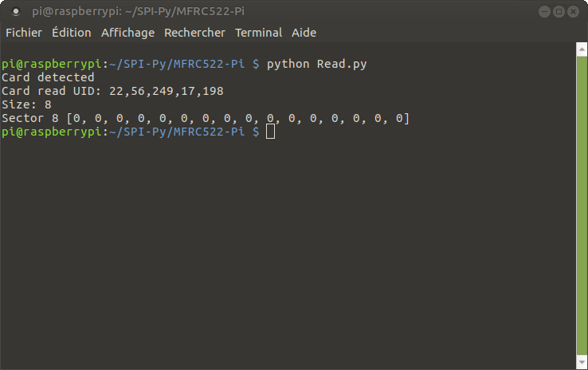Open the Fichier menu
Viewport: 588px width, 370px height.
click(24, 33)
